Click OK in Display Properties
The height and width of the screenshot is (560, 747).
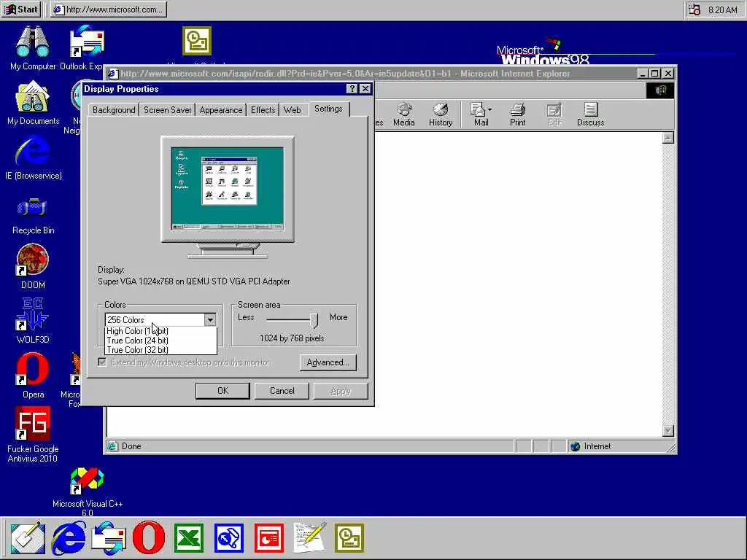click(x=222, y=391)
